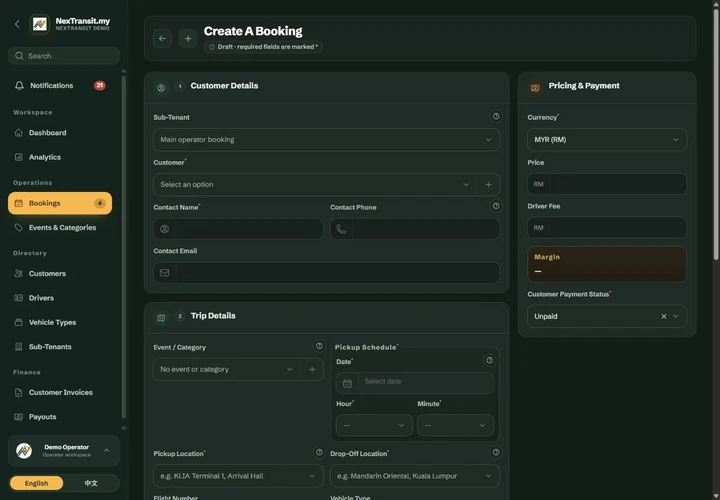Viewport: 720px width, 500px height.
Task: Open the Currency MYR (RM) dropdown
Action: (607, 140)
